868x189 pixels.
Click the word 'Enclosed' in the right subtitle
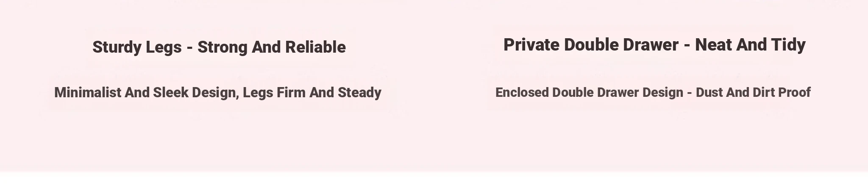pyautogui.click(x=522, y=92)
